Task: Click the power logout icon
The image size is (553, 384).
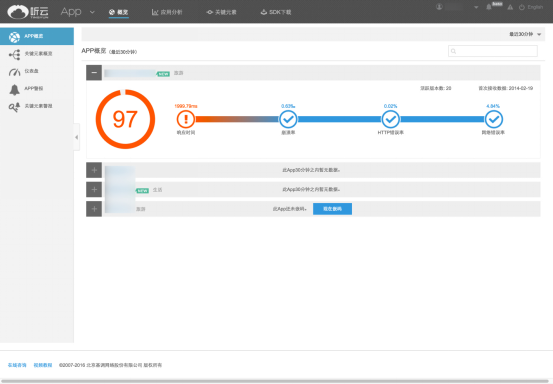Action: pyautogui.click(x=522, y=7)
